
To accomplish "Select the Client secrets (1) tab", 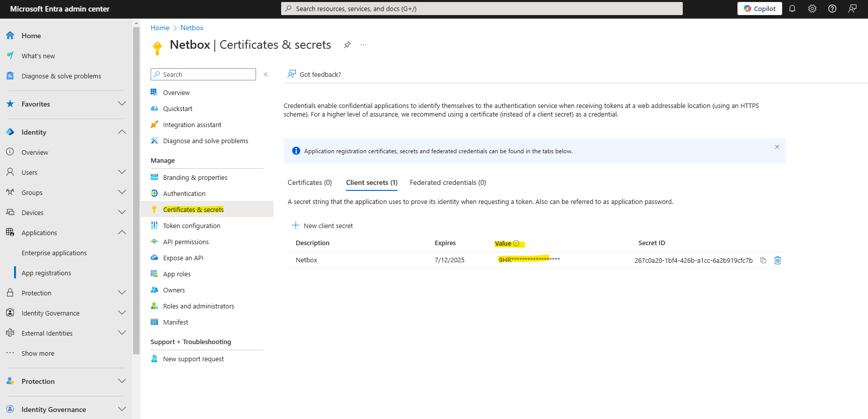I will [x=371, y=182].
